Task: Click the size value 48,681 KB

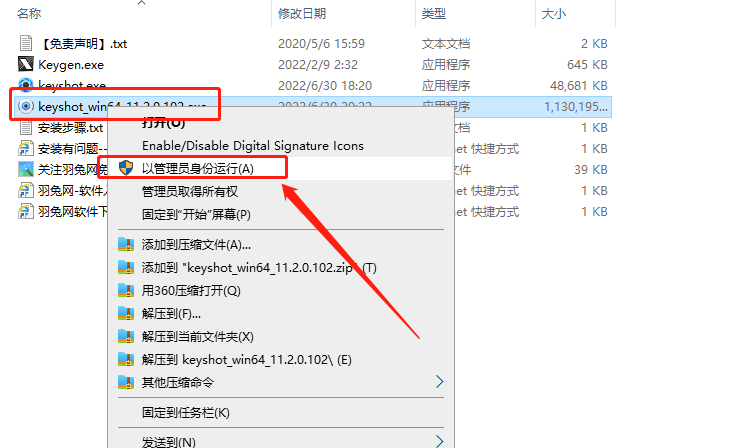Action: (x=578, y=86)
